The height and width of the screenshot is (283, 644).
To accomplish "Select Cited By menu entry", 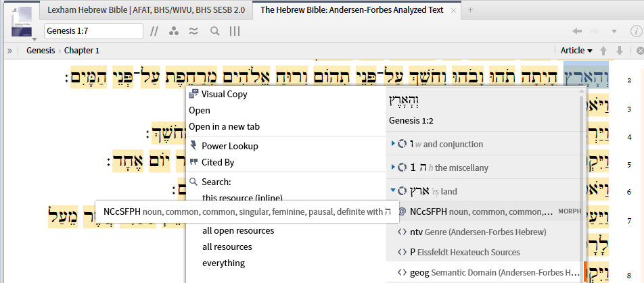I will [218, 162].
